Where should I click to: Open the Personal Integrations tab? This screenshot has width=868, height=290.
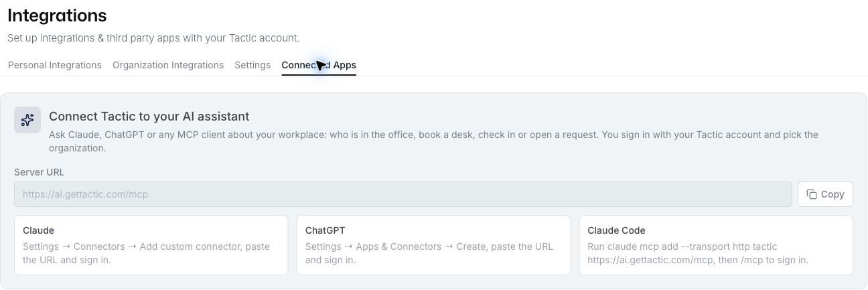point(54,65)
